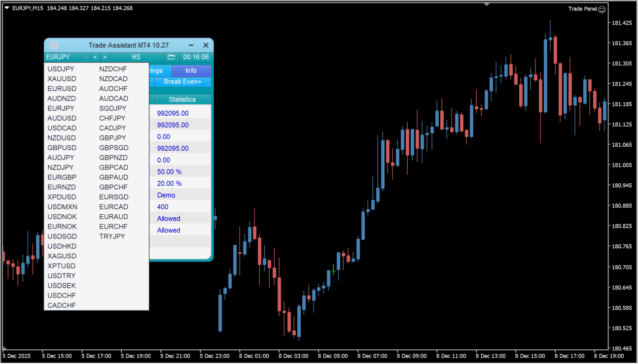Click the HS button in panel header
The image size is (638, 364).
point(136,57)
